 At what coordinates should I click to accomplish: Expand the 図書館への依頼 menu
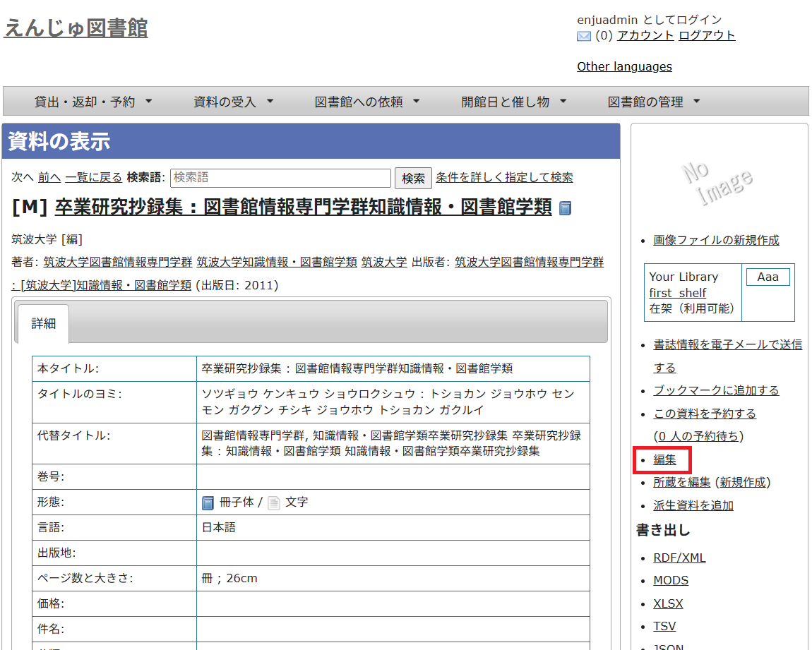(367, 102)
